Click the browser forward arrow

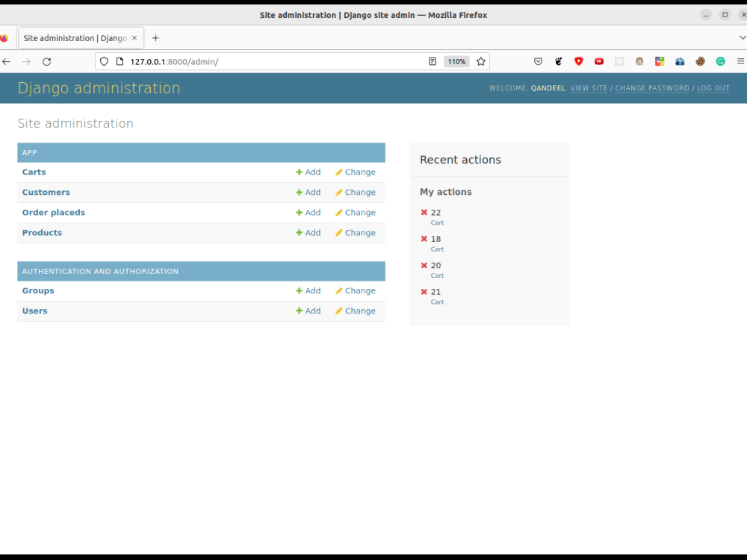point(26,61)
